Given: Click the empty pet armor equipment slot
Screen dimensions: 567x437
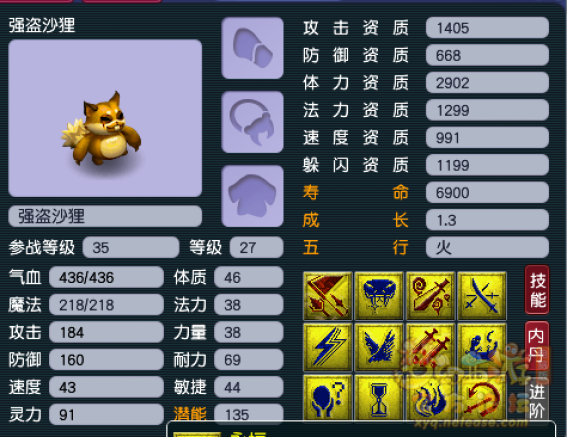Looking at the screenshot, I should pyautogui.click(x=252, y=48).
